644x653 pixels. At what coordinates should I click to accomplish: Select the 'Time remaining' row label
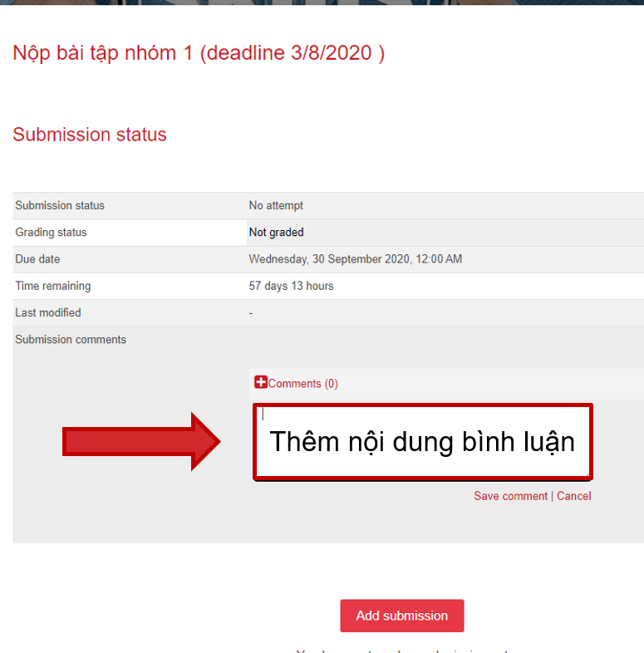53,286
